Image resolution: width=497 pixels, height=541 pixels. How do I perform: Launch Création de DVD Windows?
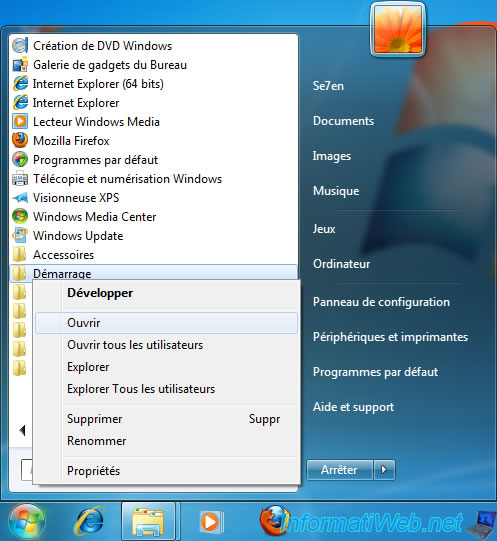[154, 46]
